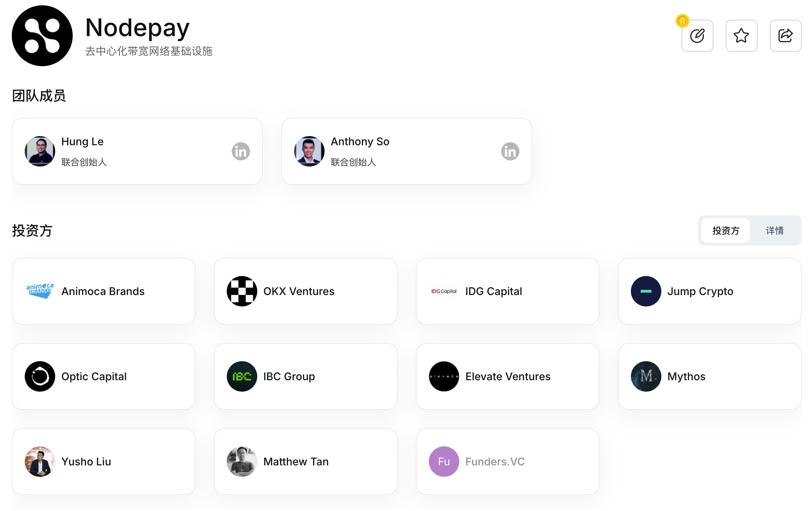Click the Elevate Ventures entry

pyautogui.click(x=508, y=376)
